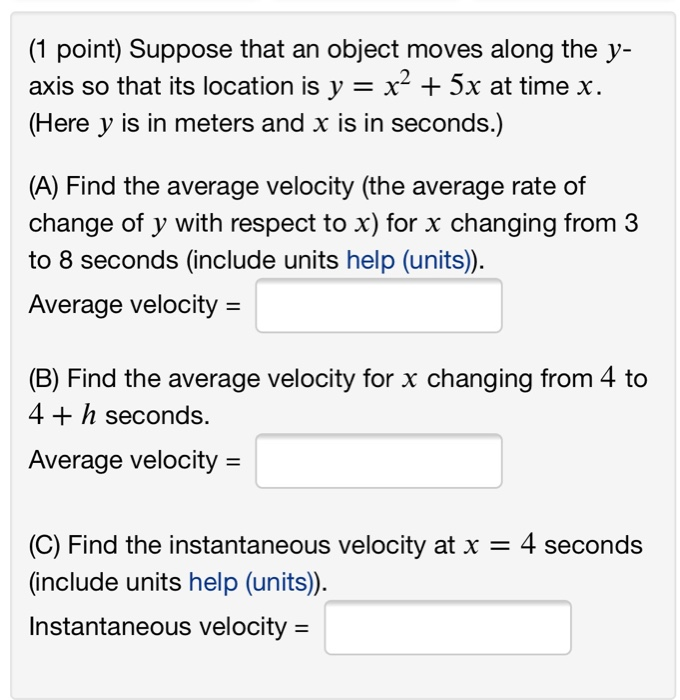The image size is (680, 700).
Task: Click the "(C)" part heading text
Action: tap(44, 545)
